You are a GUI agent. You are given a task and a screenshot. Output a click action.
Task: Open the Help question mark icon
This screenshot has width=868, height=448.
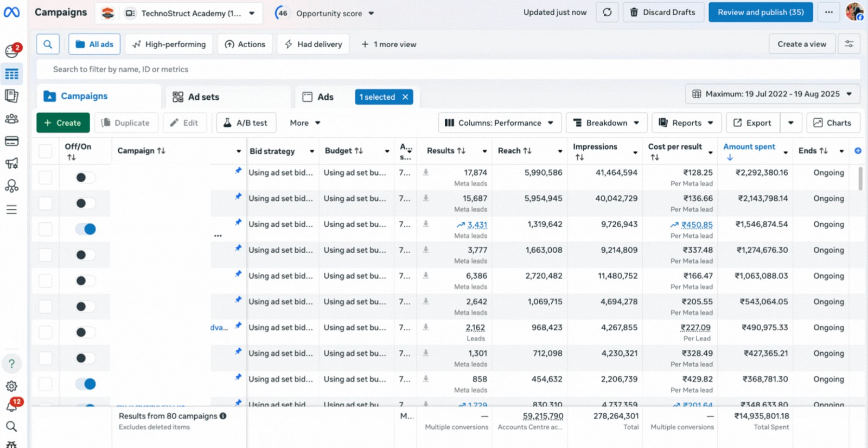tap(11, 363)
